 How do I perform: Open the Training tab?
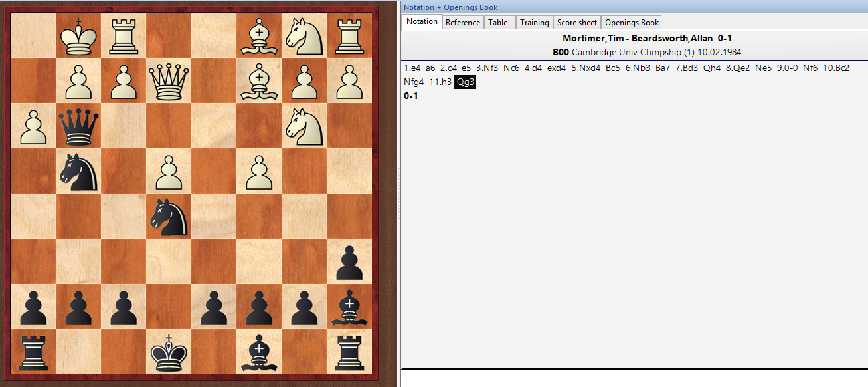534,23
